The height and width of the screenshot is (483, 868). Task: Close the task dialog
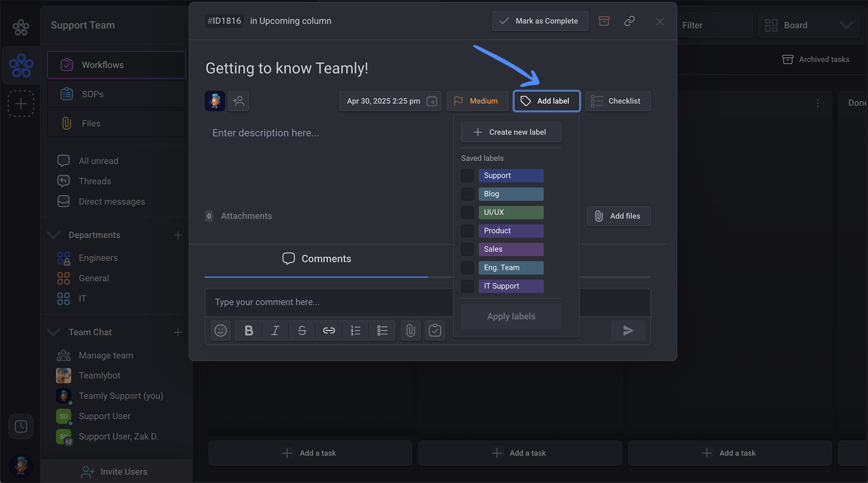[x=659, y=21]
